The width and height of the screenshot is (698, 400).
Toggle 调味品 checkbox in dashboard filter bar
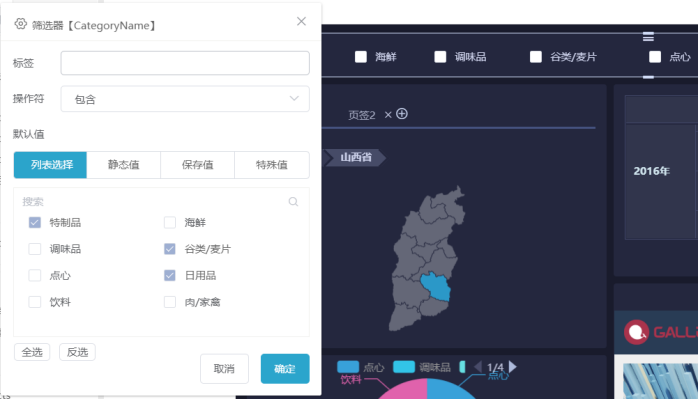tap(440, 57)
